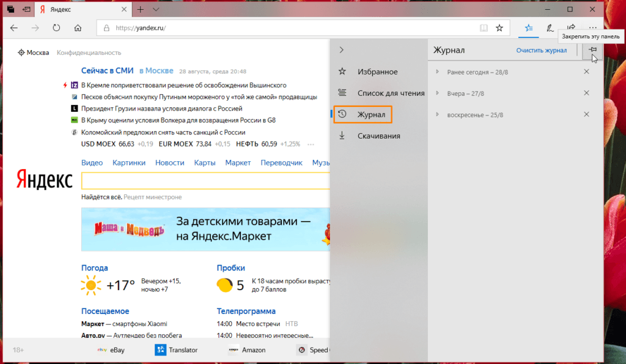Open the home page button
Viewport: 626px width, 364px height.
coord(78,28)
